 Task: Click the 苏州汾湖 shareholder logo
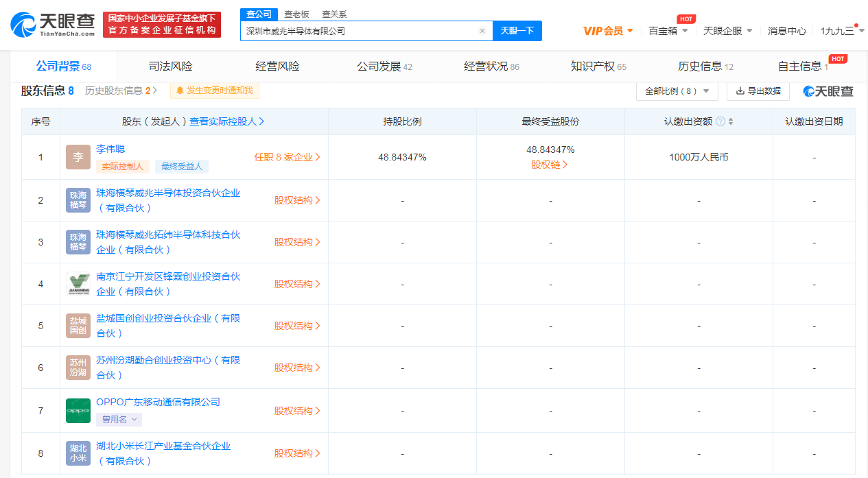point(78,368)
